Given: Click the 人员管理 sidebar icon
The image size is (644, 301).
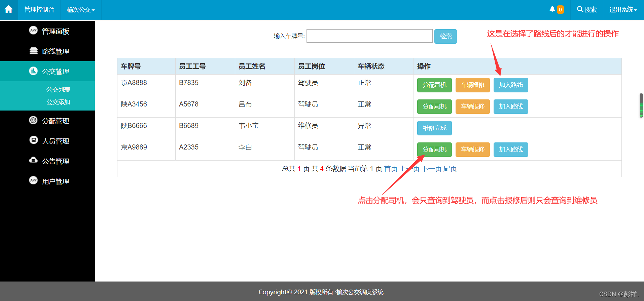Looking at the screenshot, I should click(33, 140).
